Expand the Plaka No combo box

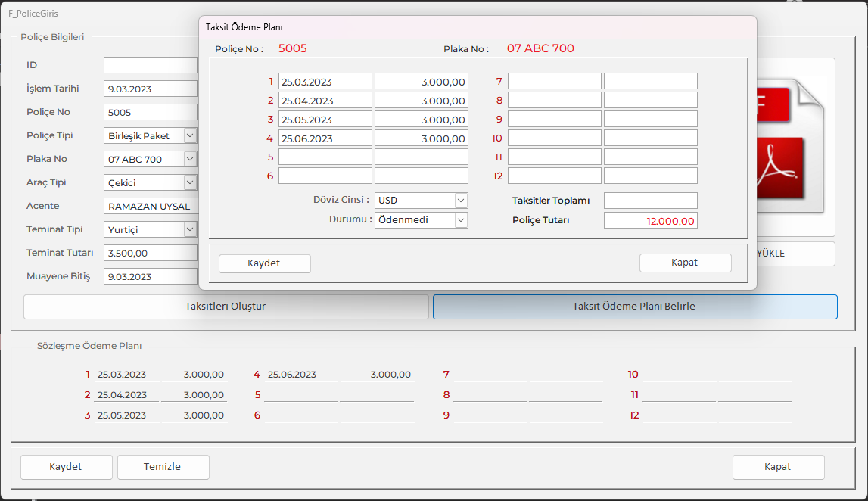pyautogui.click(x=190, y=159)
